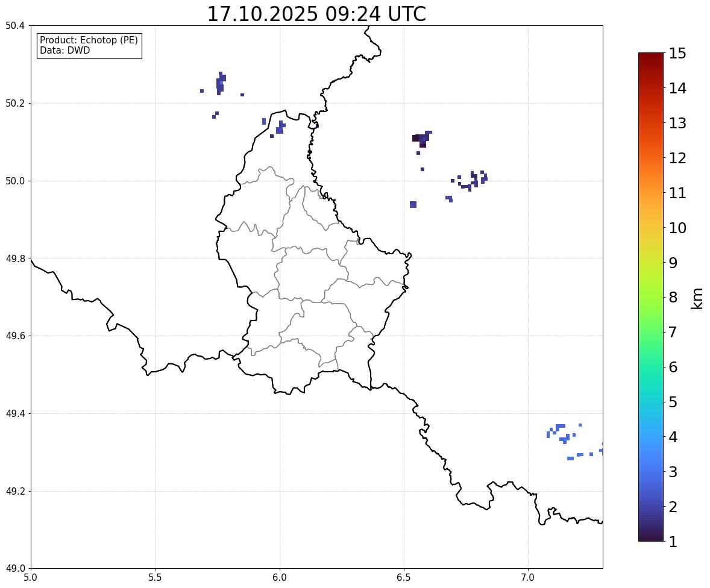
Task: Click longitude axis label 6.0
Action: pyautogui.click(x=280, y=578)
